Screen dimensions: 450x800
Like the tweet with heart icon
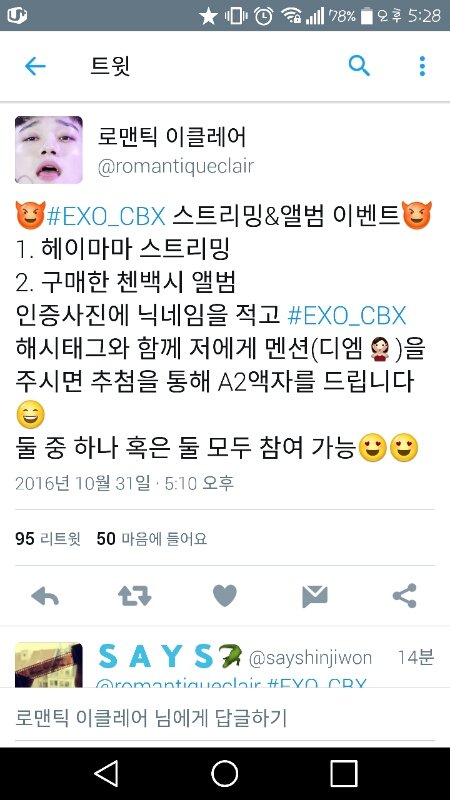pyautogui.click(x=224, y=595)
